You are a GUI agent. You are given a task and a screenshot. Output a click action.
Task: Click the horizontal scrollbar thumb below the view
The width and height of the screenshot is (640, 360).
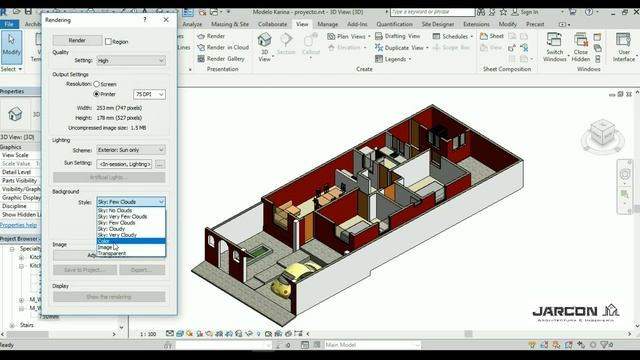point(468,334)
